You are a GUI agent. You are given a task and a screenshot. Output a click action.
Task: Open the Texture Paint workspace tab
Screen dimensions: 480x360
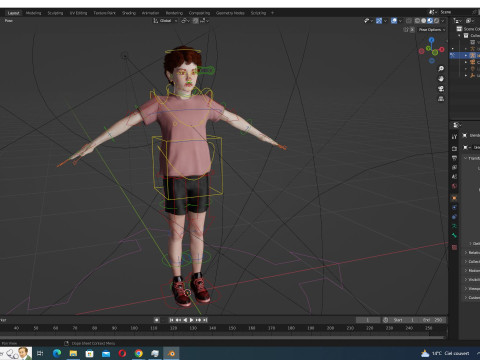pyautogui.click(x=104, y=13)
